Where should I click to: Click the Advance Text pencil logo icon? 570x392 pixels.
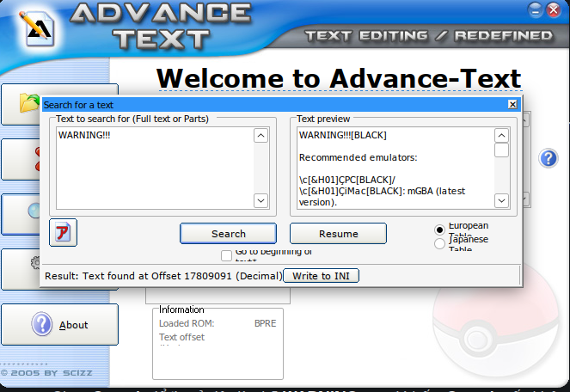(x=38, y=28)
